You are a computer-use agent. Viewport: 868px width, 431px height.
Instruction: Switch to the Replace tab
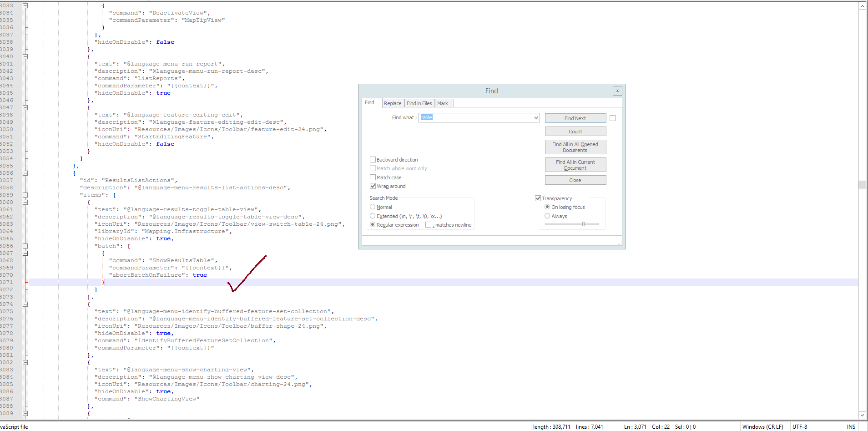pyautogui.click(x=393, y=103)
